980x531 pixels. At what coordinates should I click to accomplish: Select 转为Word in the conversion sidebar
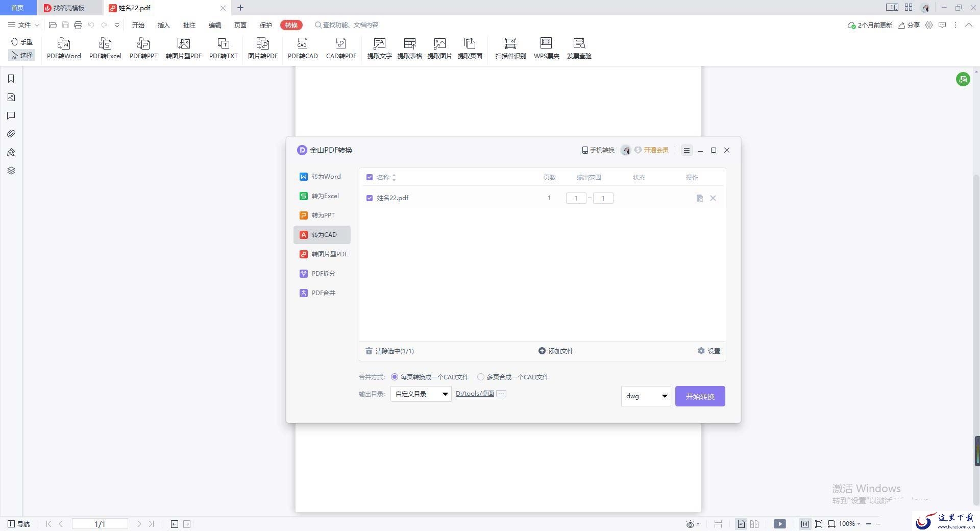click(322, 177)
